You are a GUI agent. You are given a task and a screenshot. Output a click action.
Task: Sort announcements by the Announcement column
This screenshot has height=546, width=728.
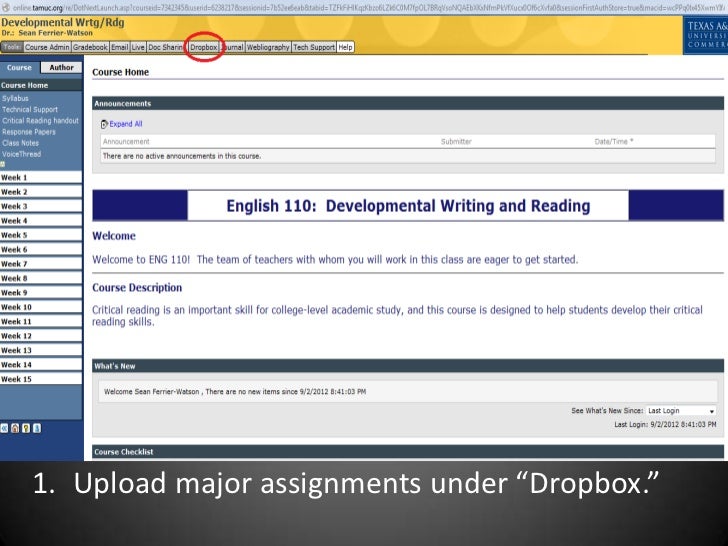126,142
